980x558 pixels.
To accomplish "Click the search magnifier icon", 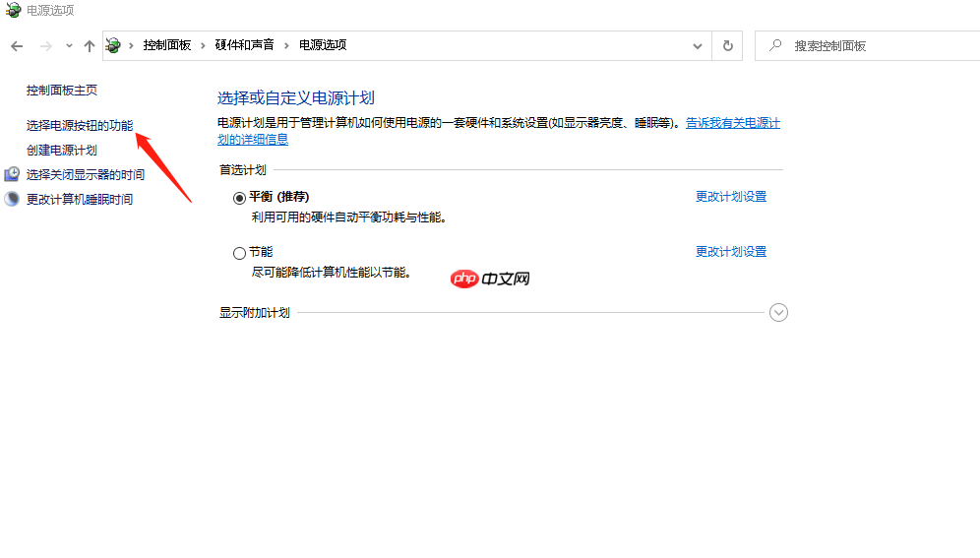I will (x=775, y=45).
